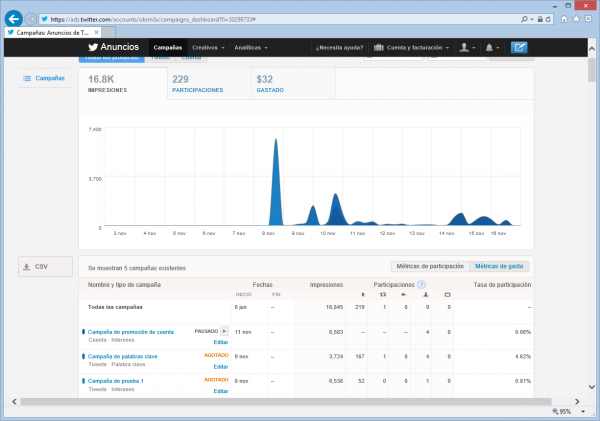Viewport: 600px width, 421px height.
Task: Click the padlock security icon
Action: pos(540,19)
